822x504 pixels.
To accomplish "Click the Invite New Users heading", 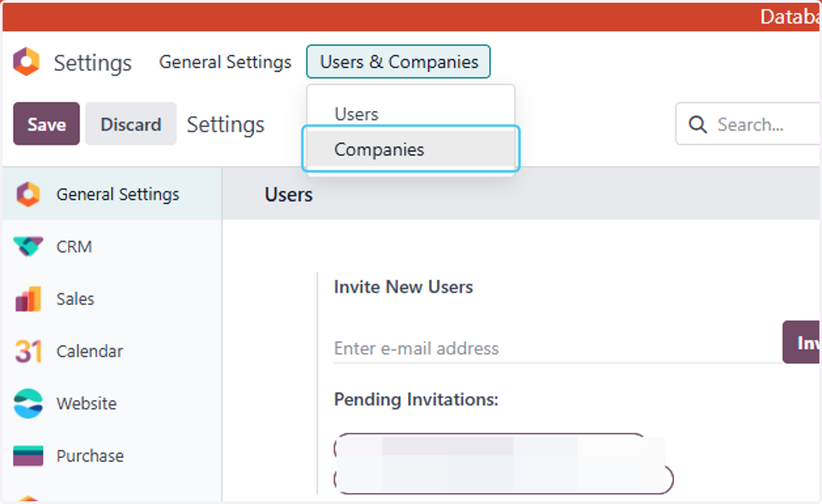I will tap(403, 286).
